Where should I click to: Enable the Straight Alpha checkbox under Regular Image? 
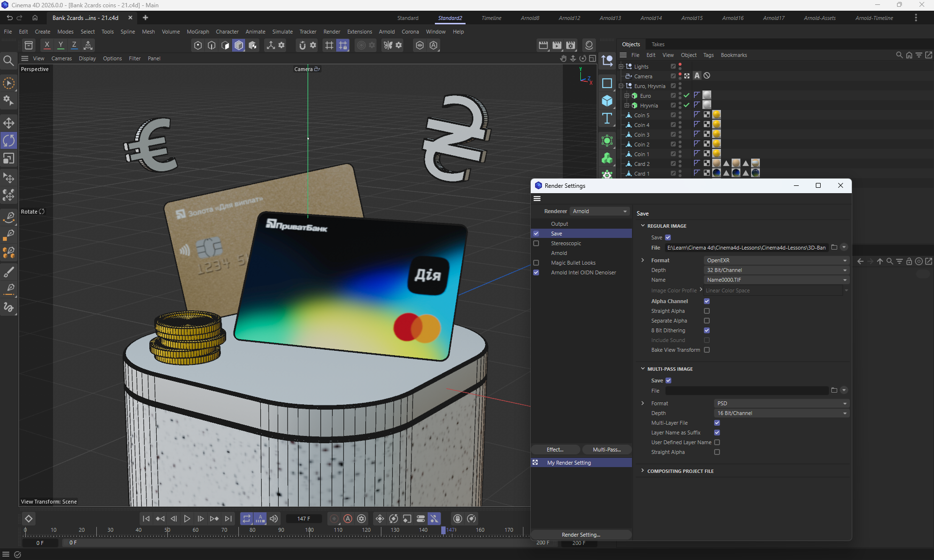point(707,311)
